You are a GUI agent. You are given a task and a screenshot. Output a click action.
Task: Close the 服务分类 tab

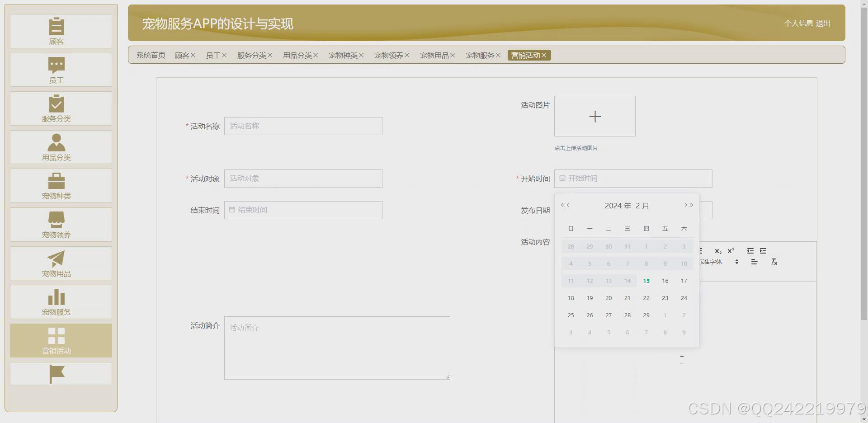[270, 55]
